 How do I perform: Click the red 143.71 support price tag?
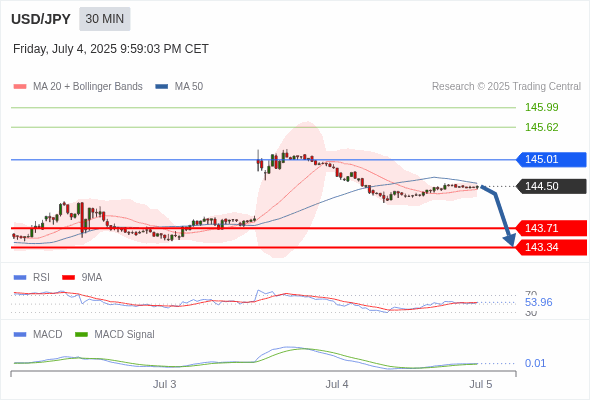coord(551,228)
